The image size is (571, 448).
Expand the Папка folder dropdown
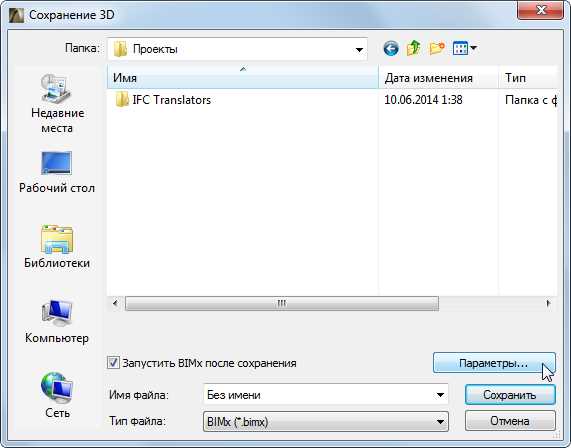tap(359, 50)
